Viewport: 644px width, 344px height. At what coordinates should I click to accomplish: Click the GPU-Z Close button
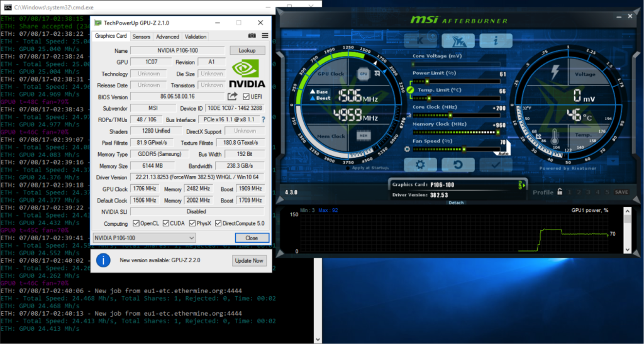(252, 238)
